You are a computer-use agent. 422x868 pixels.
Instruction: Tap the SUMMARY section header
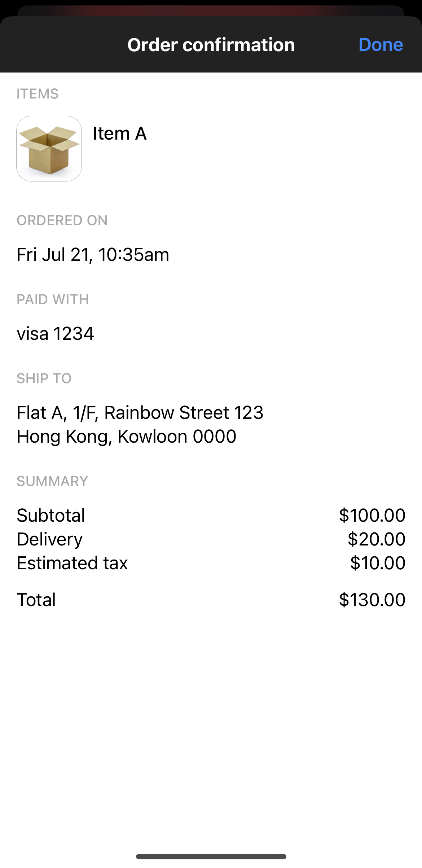52,481
